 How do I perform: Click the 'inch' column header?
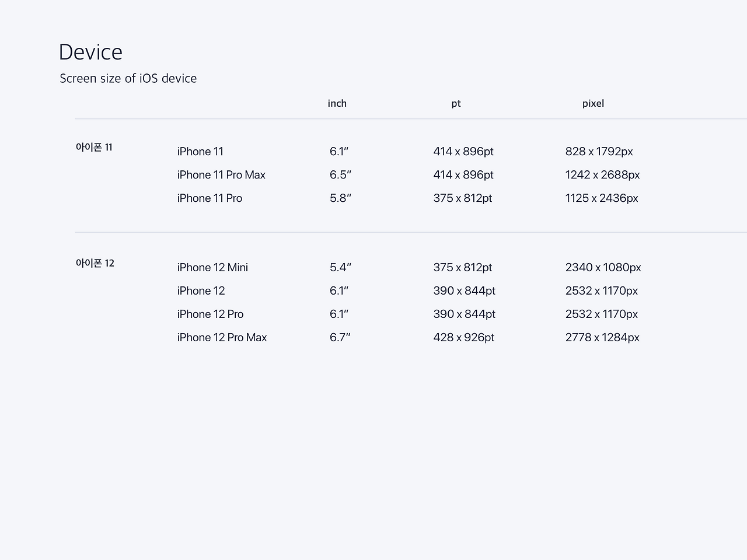[x=337, y=103]
